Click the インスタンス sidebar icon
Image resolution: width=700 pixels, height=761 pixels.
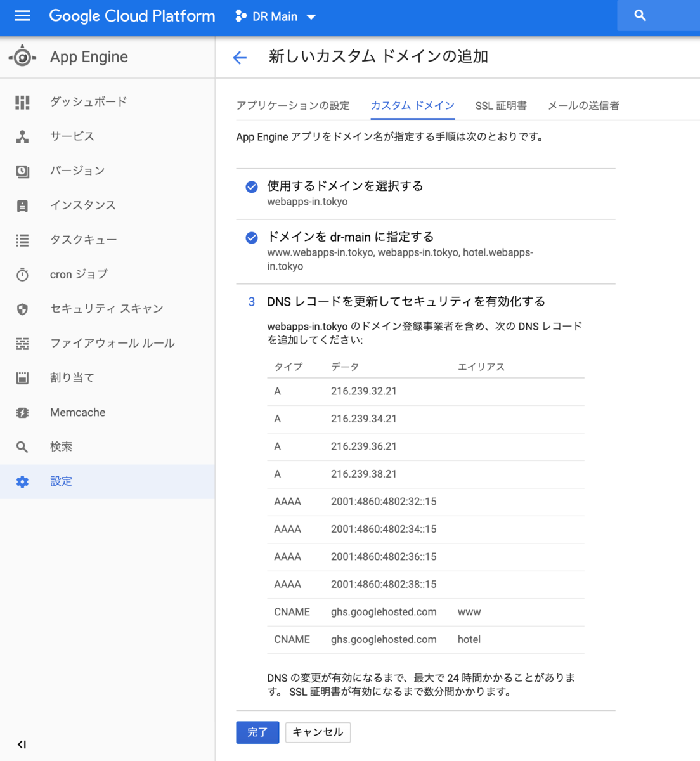click(x=22, y=205)
